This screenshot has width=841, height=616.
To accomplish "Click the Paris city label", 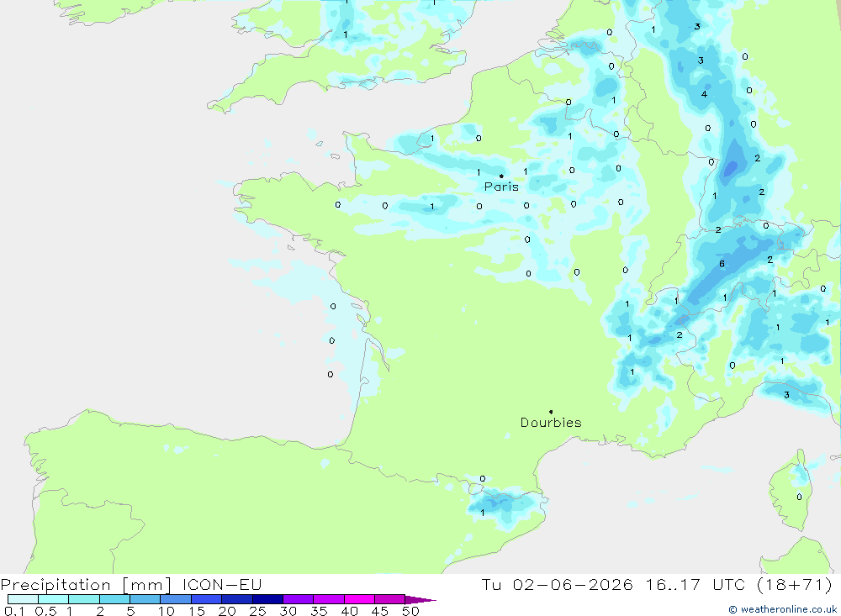I will 501,187.
